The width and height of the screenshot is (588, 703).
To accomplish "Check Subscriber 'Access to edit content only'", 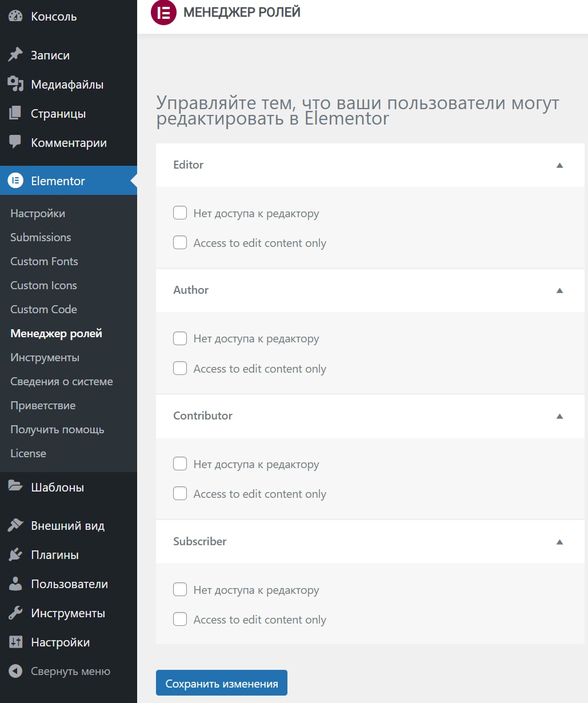I will [180, 620].
